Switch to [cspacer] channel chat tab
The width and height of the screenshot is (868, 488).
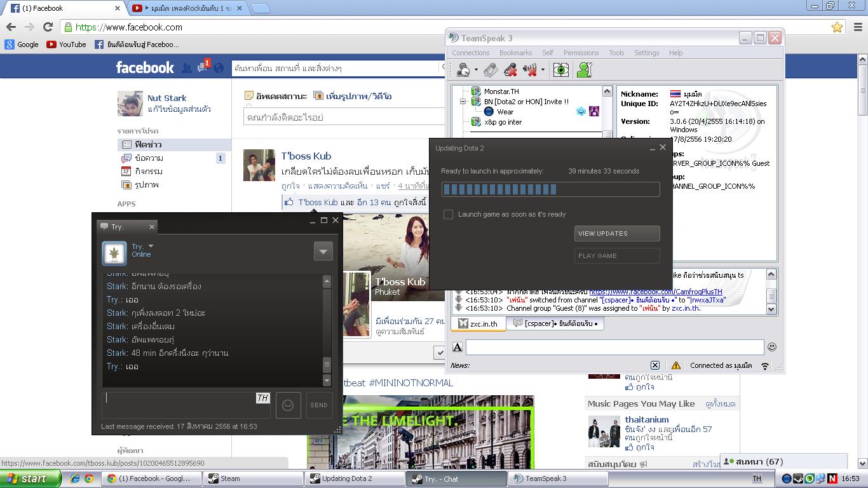(555, 323)
